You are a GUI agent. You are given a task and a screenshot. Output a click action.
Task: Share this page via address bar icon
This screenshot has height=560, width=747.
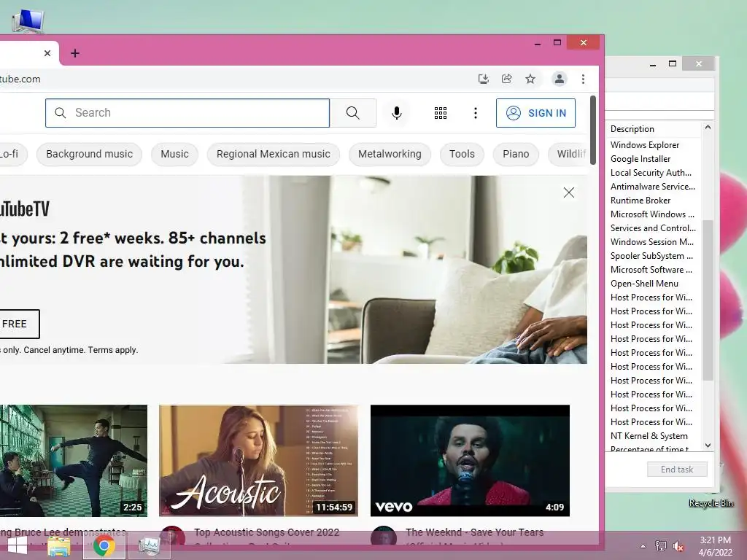tap(507, 79)
